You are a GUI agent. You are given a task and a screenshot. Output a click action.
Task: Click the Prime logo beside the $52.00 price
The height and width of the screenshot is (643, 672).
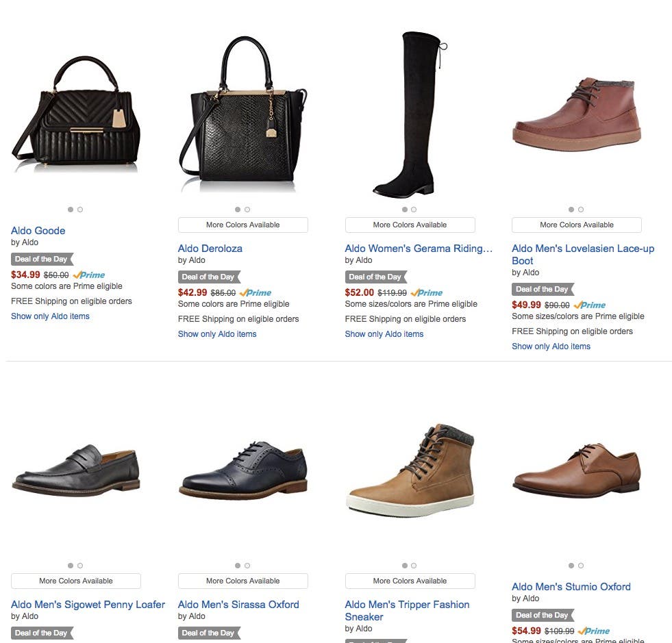[x=427, y=292]
